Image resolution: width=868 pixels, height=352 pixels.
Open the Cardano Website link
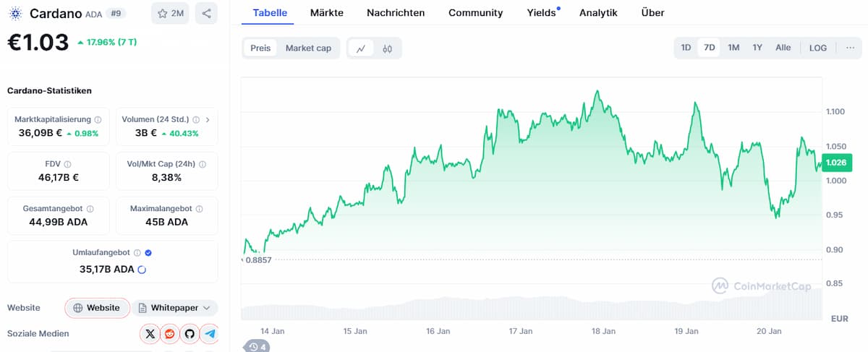tap(97, 308)
